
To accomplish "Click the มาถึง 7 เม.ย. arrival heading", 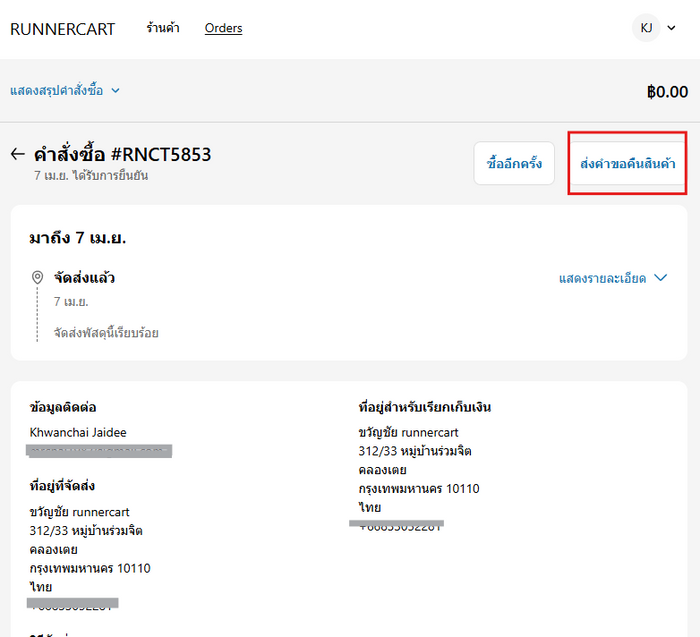I will point(78,238).
